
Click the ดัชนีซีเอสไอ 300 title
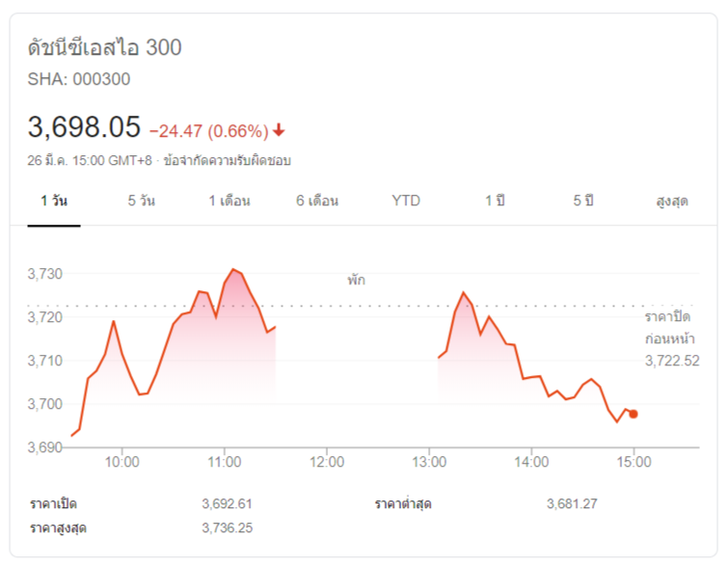104,47
